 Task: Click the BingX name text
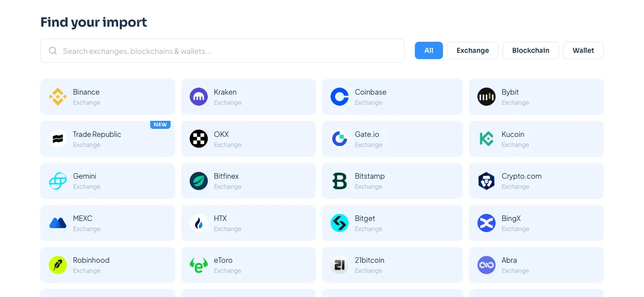(x=511, y=218)
